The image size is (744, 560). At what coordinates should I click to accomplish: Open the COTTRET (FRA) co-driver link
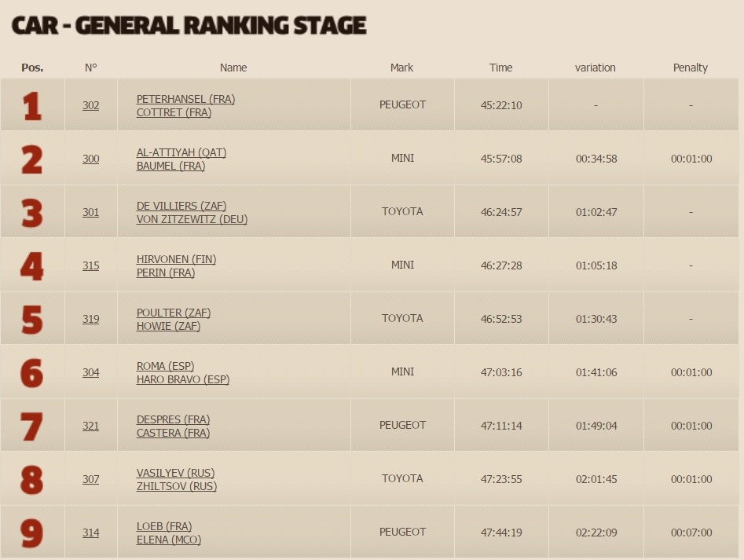[x=174, y=112]
